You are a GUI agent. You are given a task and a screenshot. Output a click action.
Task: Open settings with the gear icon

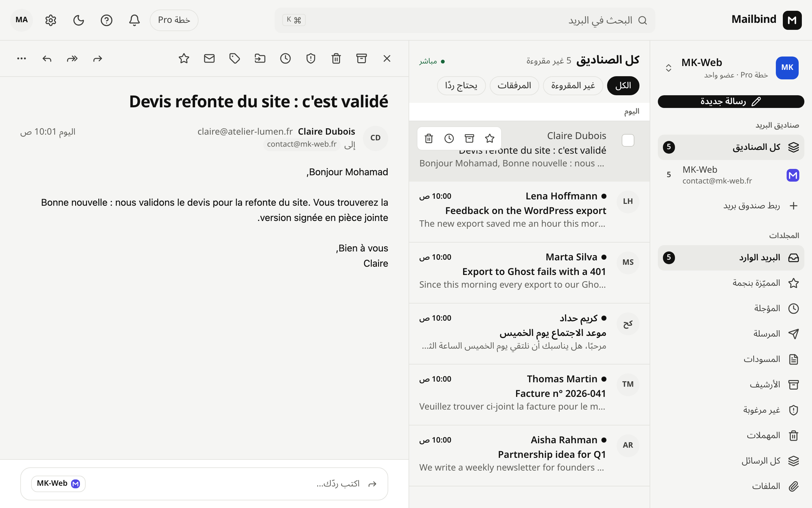(51, 20)
